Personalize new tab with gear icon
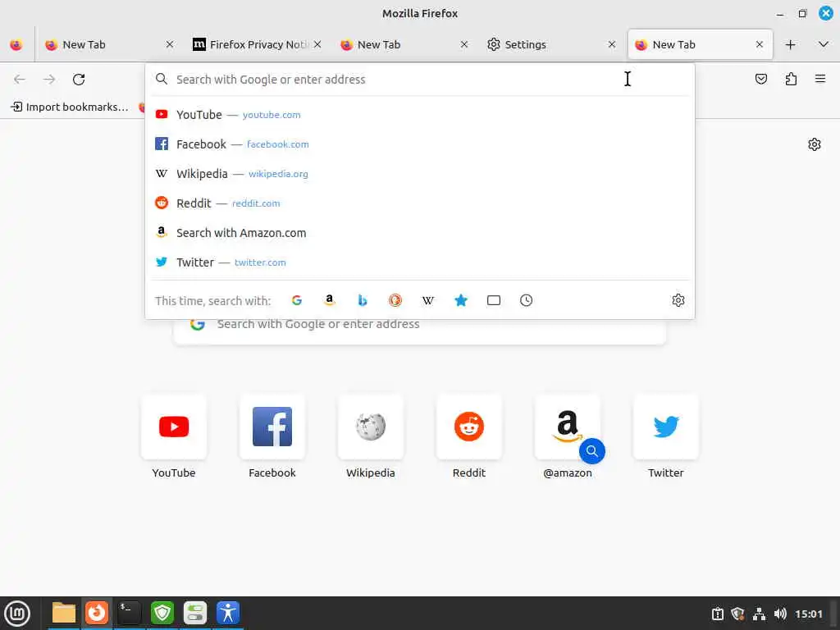Image resolution: width=840 pixels, height=630 pixels. [815, 144]
